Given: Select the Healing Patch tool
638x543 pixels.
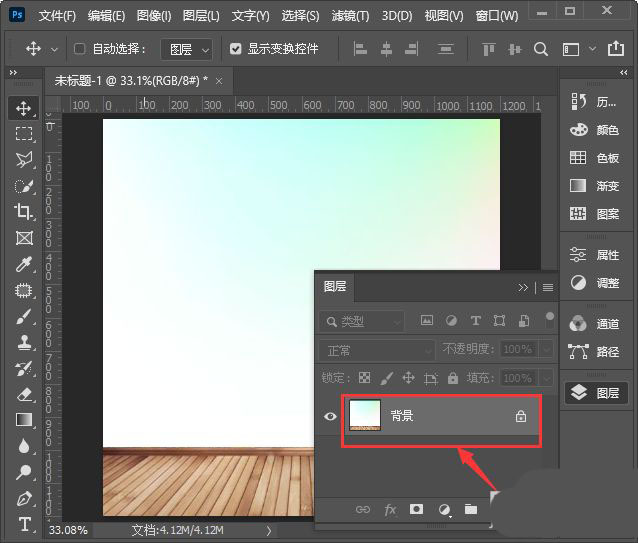Looking at the screenshot, I should pos(24,290).
